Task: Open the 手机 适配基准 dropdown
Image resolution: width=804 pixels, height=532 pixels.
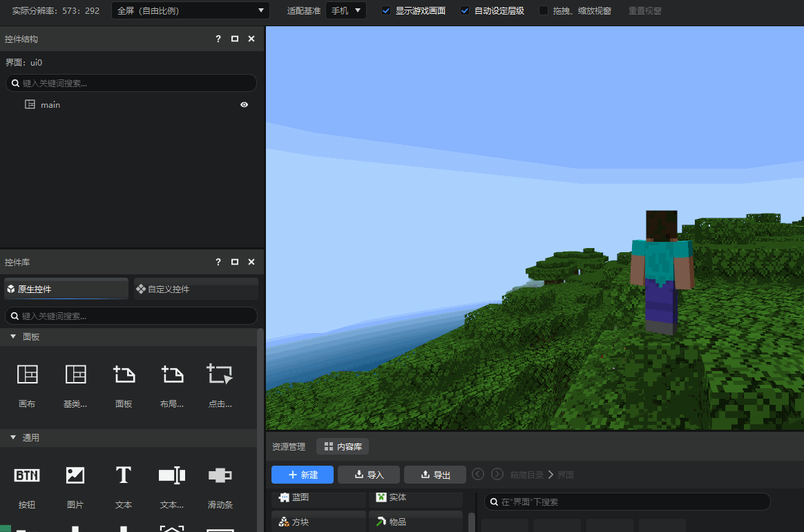Action: [x=346, y=11]
